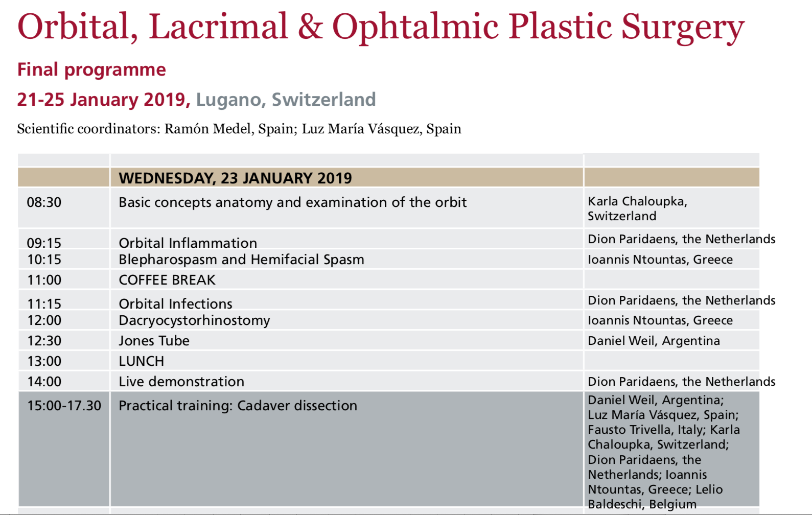
Task: Click the 15:00-17.30 time cell
Action: point(64,406)
